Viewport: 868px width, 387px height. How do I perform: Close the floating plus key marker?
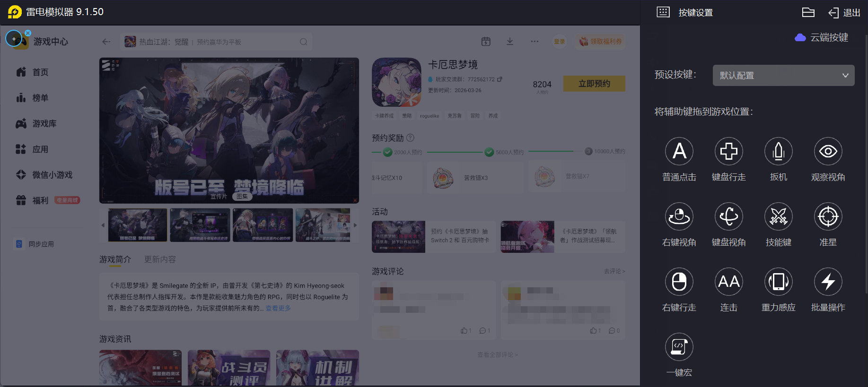pyautogui.click(x=28, y=33)
